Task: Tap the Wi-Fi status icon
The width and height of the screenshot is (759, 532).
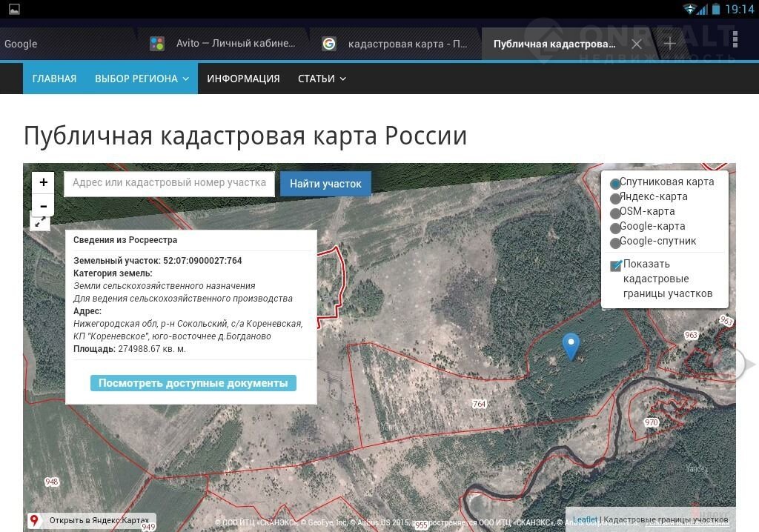Action: click(691, 10)
